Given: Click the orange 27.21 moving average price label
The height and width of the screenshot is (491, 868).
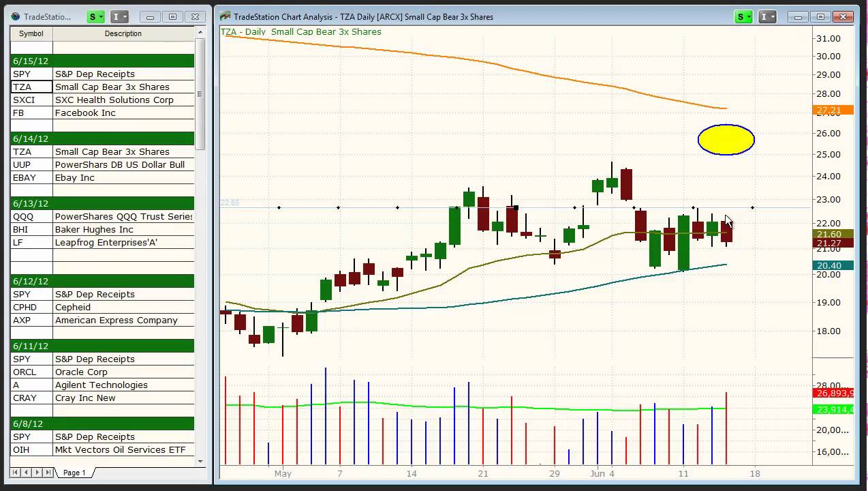Looking at the screenshot, I should coord(833,110).
